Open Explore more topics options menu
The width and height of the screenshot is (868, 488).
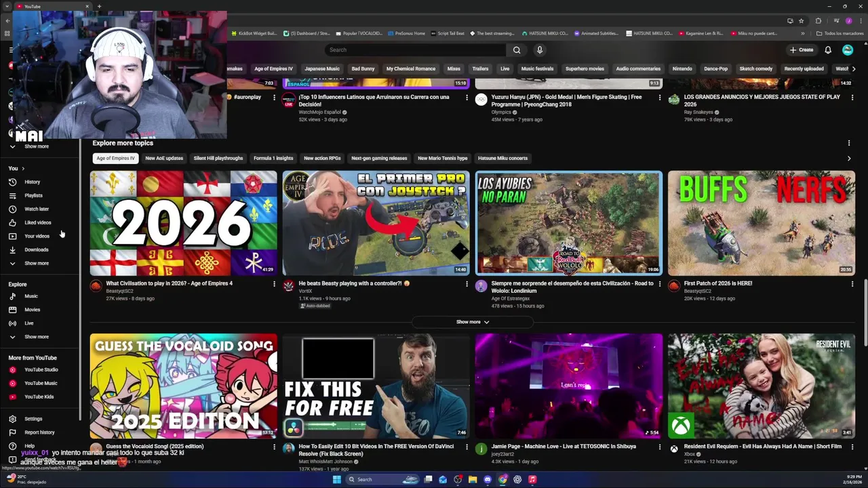(x=849, y=143)
